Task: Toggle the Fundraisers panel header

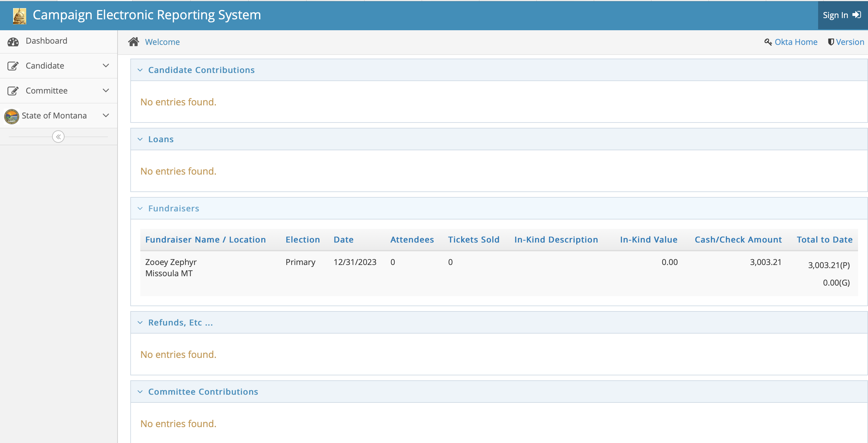Action: [174, 209]
